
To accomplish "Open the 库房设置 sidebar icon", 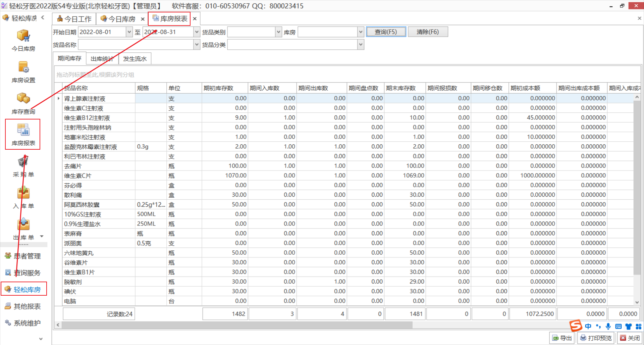I will [23, 72].
